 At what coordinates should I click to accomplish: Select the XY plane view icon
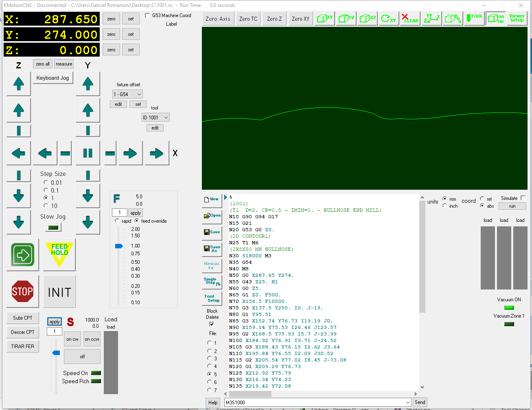pos(325,19)
